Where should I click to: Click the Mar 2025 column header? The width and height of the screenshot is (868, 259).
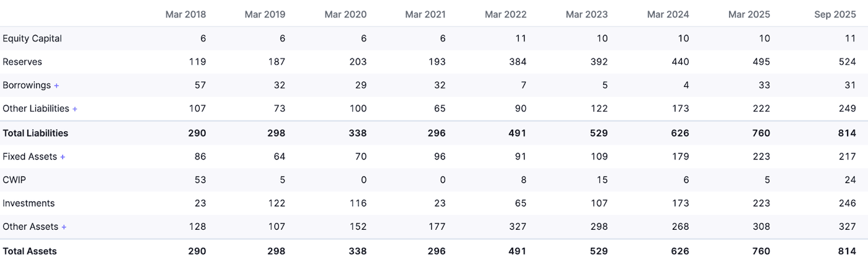click(748, 14)
